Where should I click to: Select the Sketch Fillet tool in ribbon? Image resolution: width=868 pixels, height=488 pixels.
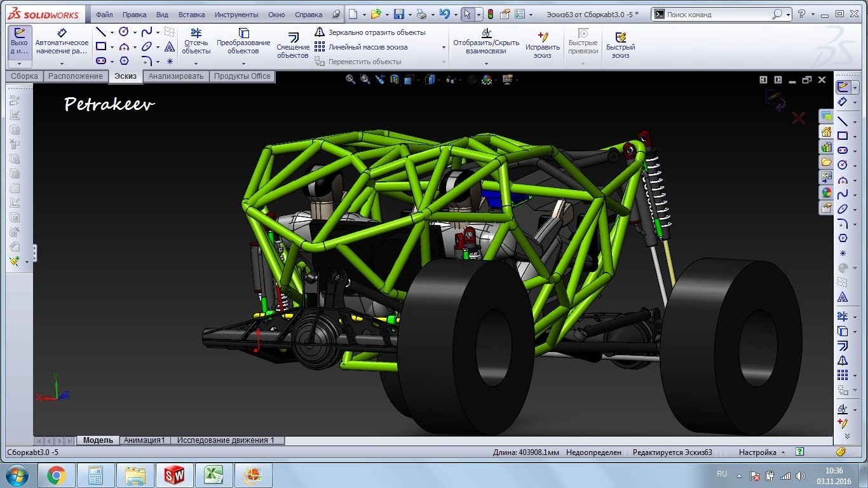click(147, 61)
